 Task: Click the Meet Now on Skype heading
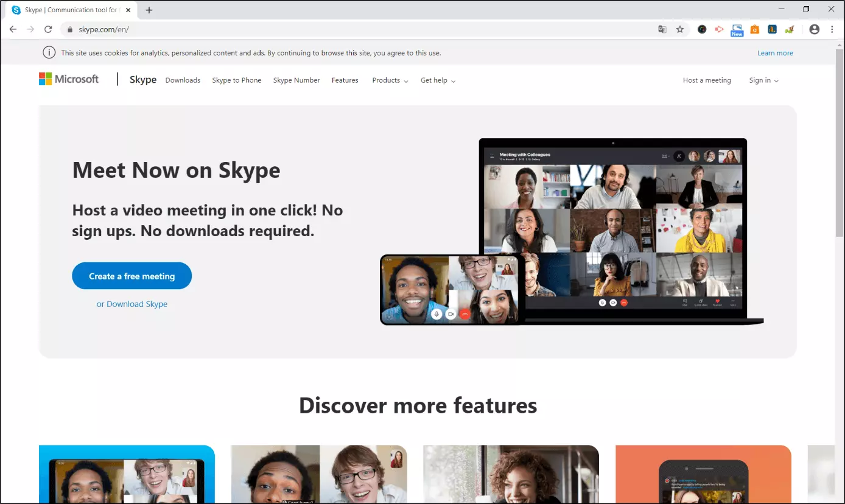[x=177, y=170]
